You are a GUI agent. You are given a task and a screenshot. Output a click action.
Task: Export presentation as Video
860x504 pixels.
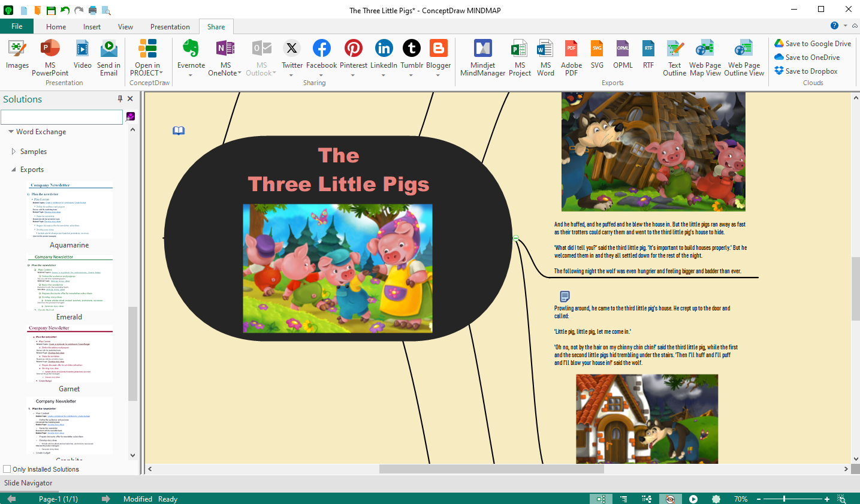82,55
